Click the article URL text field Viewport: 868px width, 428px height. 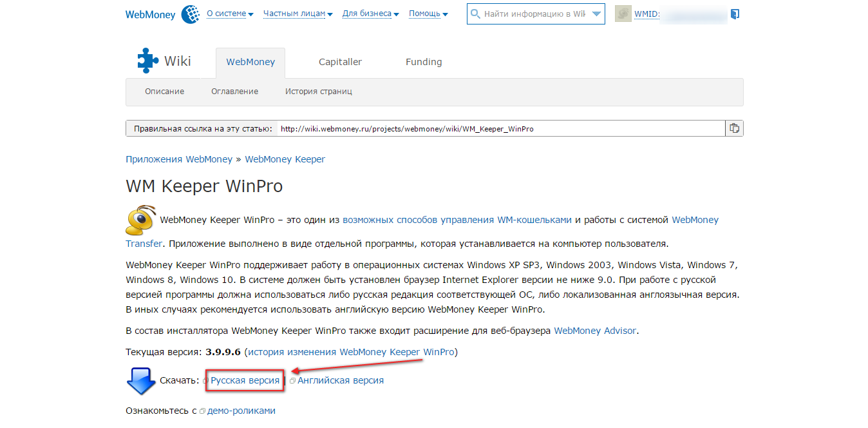[x=501, y=128]
